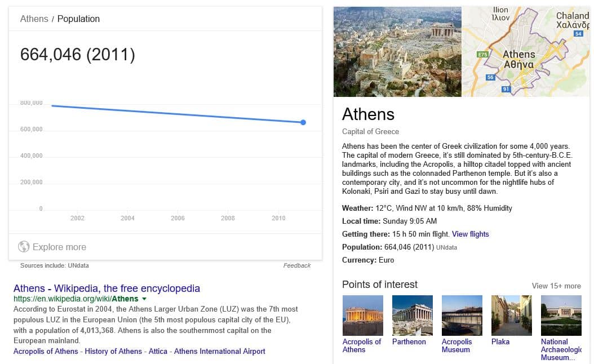Click the globe icon beside Explore more

[24, 247]
